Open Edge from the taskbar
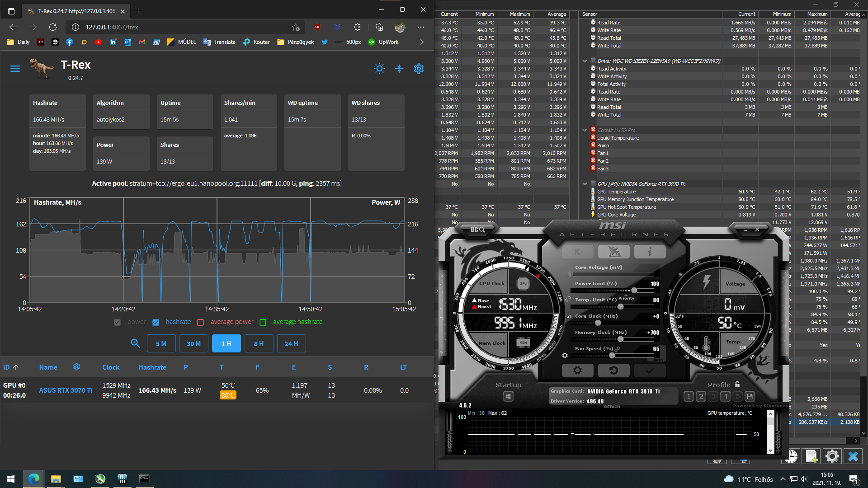Image resolution: width=868 pixels, height=488 pixels. coord(33,479)
